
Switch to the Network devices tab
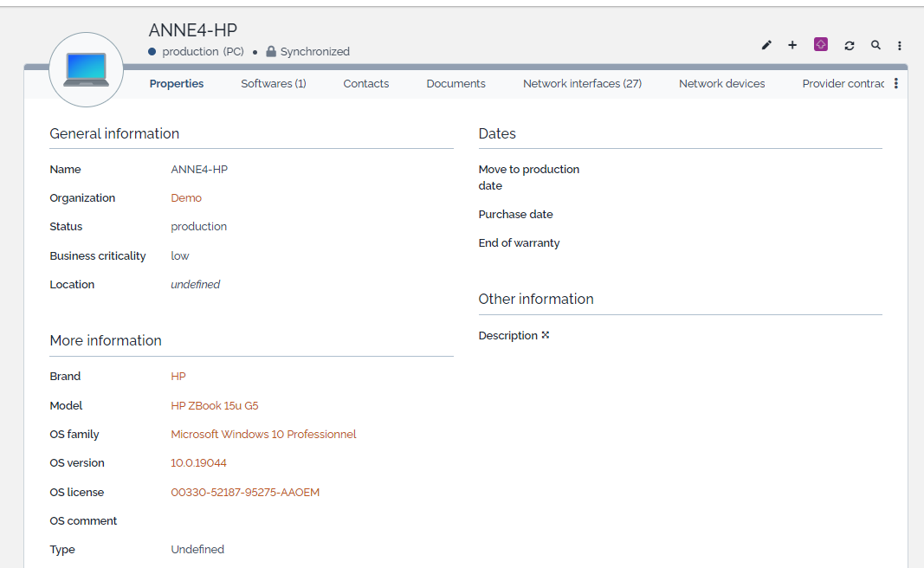coord(721,84)
